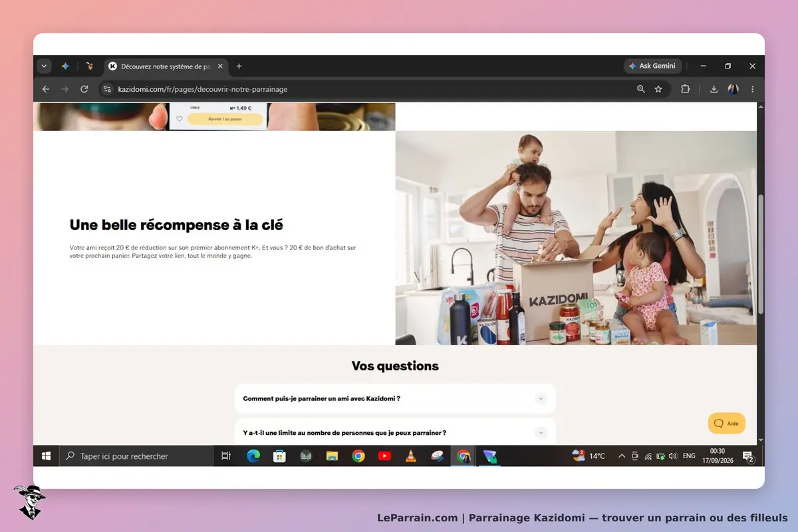Show hidden system tray icons

pos(622,456)
